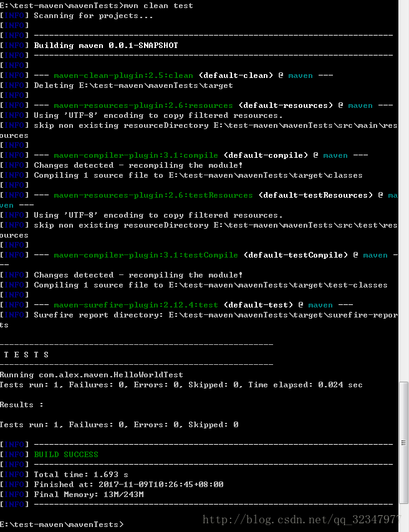This screenshot has height=532, width=409.
Task: Click 'Final Memory: 13M/243M' line
Action: [x=89, y=495]
